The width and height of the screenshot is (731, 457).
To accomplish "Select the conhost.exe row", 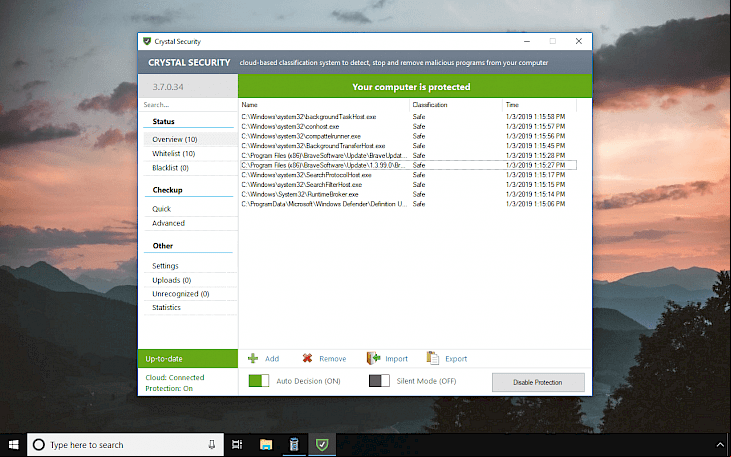I will coord(408,126).
